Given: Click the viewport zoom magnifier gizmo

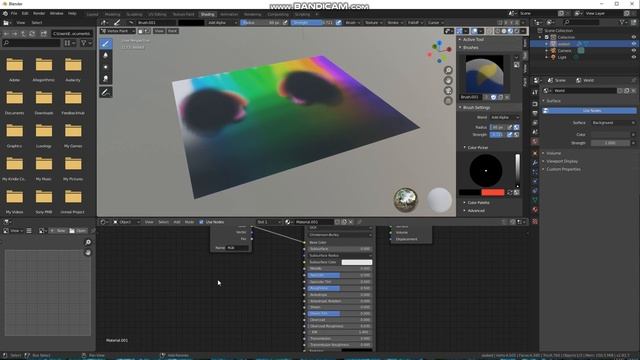Looking at the screenshot, I should [x=448, y=70].
